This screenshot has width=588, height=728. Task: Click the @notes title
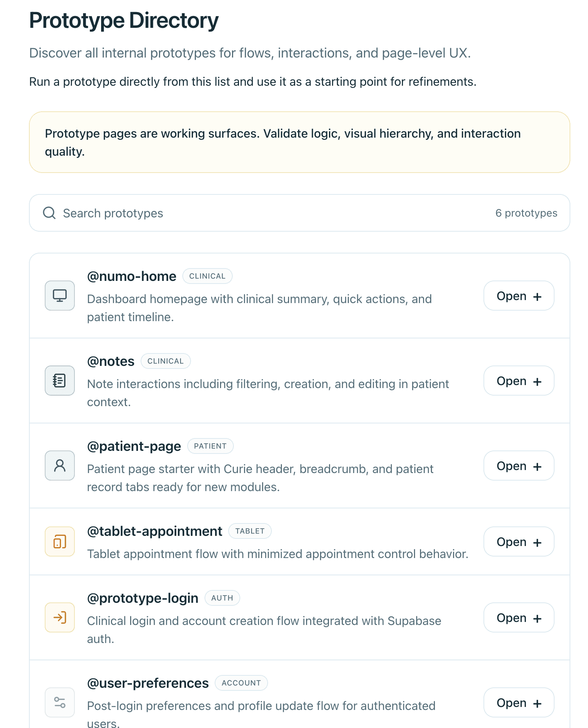coord(111,361)
